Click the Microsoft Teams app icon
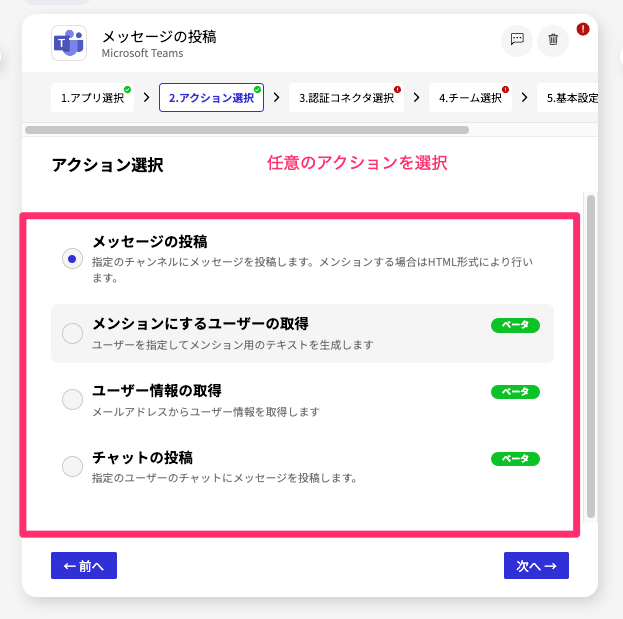Viewport: 623px width, 619px height. (x=69, y=43)
